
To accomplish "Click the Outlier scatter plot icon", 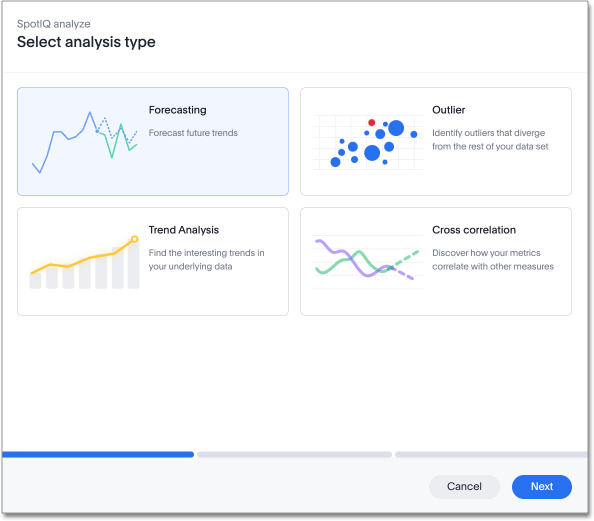I will (x=367, y=142).
